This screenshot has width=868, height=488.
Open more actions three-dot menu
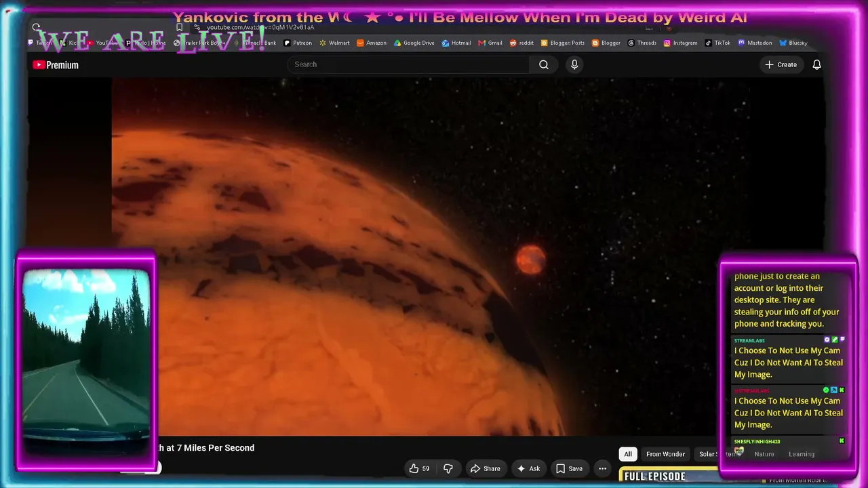[x=602, y=468]
